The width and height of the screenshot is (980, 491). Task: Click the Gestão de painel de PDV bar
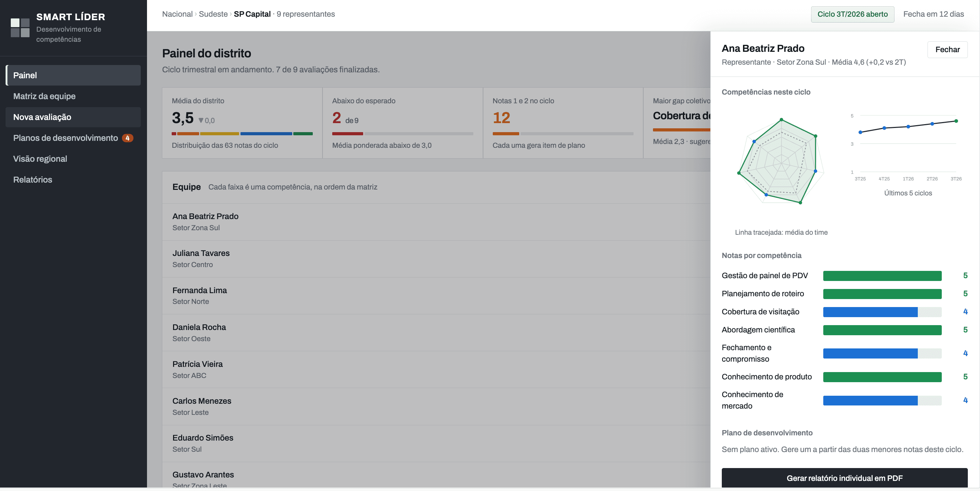882,275
